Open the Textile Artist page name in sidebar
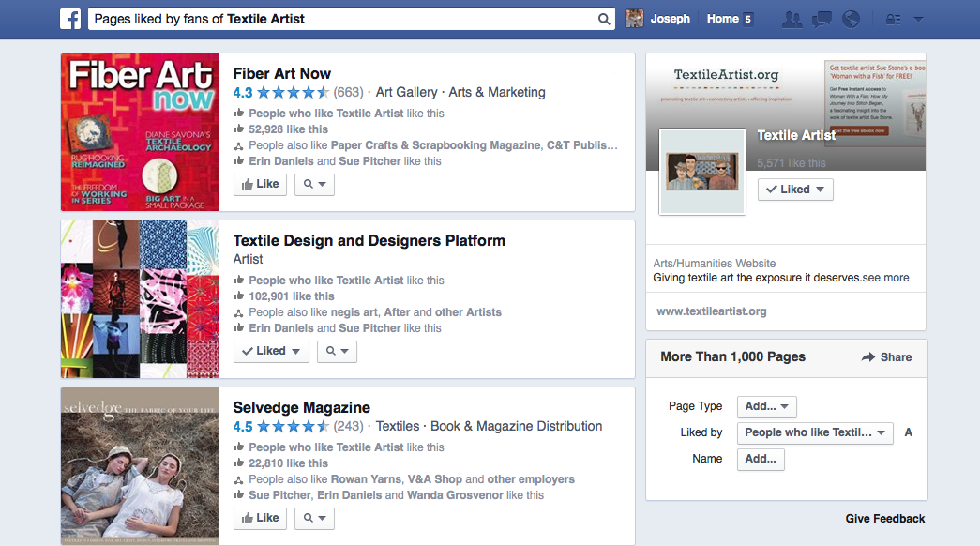The height and width of the screenshot is (546, 980). click(795, 135)
